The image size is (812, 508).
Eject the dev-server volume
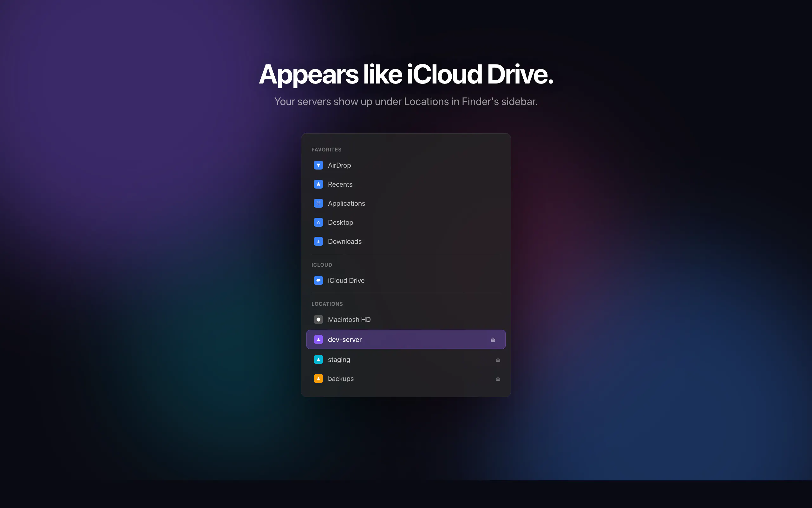(493, 340)
